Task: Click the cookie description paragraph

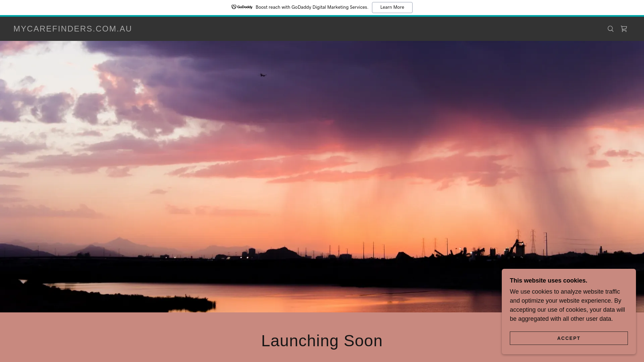Action: tap(568, 305)
